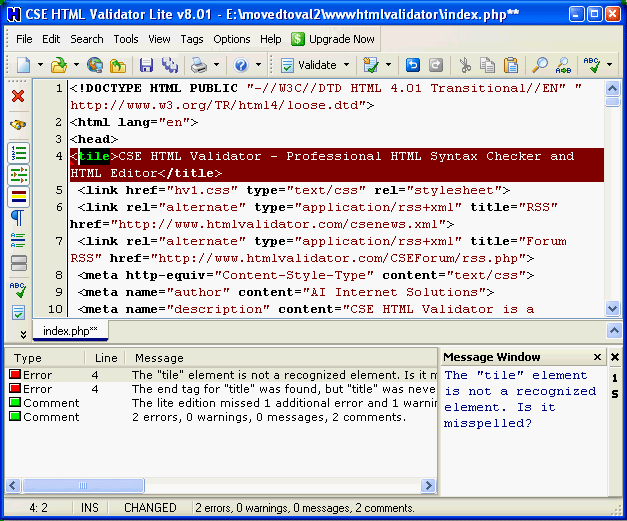Image resolution: width=627 pixels, height=521 pixels.
Task: Click the New document icon
Action: pyautogui.click(x=23, y=65)
